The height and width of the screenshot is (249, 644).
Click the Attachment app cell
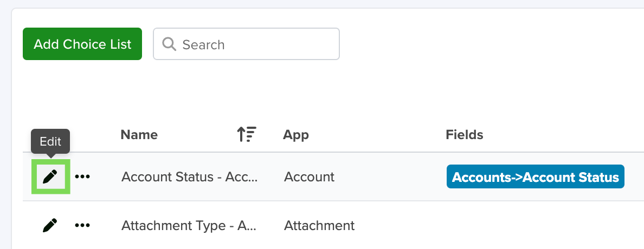coord(319,225)
